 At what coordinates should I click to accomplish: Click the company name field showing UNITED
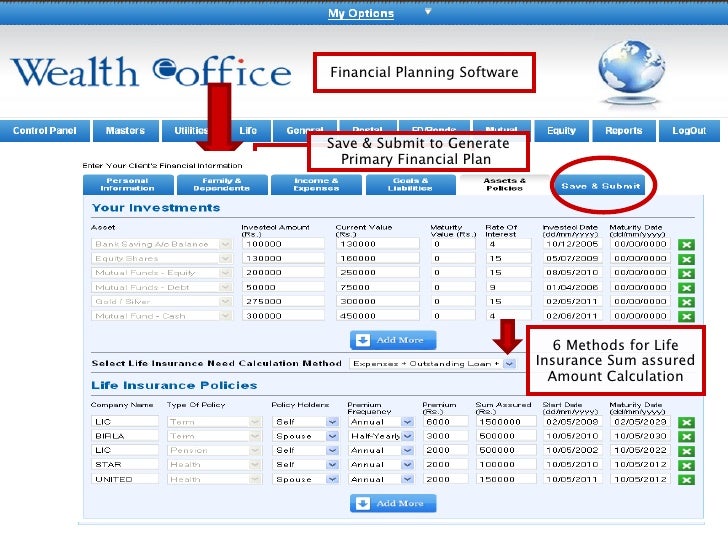pos(125,479)
